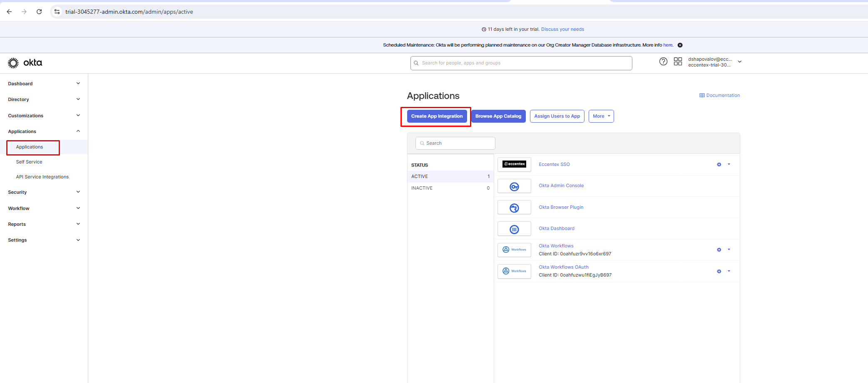This screenshot has height=383, width=868.
Task: Click the Okta Dashboard icon
Action: coord(514,229)
